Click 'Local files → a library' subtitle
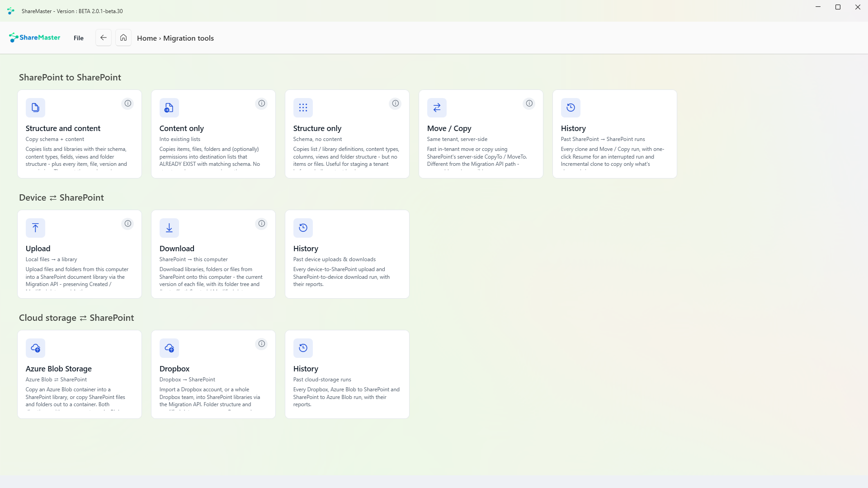This screenshot has width=868, height=488. pyautogui.click(x=52, y=259)
